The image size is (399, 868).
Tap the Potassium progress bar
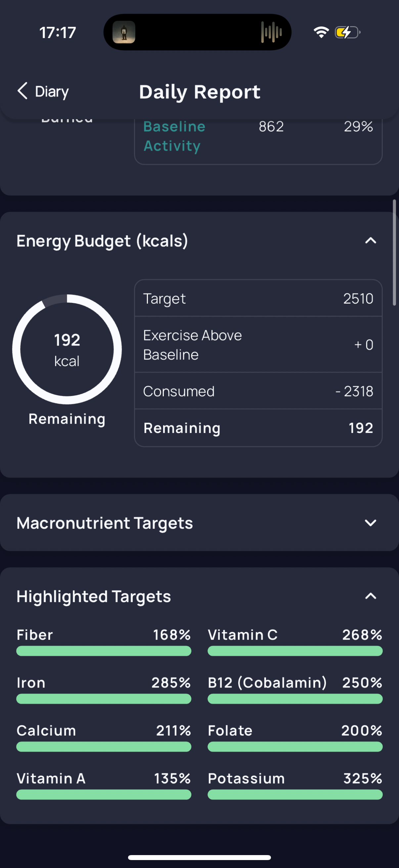[295, 795]
